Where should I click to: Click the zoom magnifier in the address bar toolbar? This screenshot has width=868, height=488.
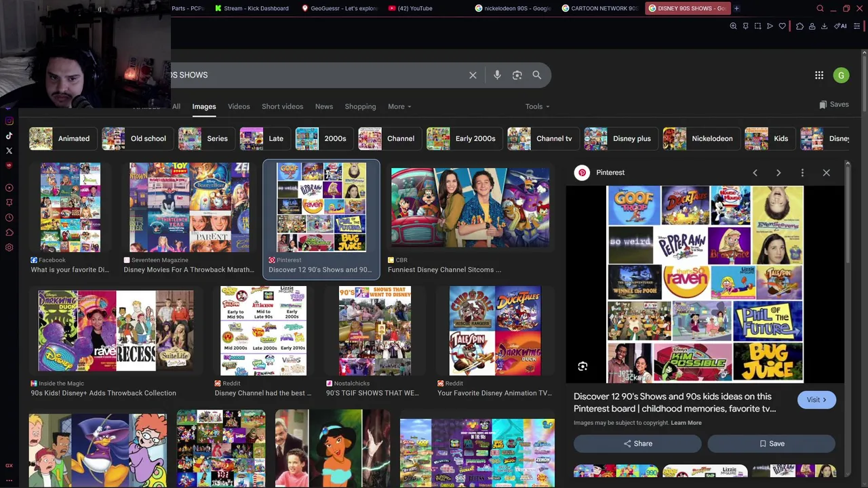pos(733,26)
